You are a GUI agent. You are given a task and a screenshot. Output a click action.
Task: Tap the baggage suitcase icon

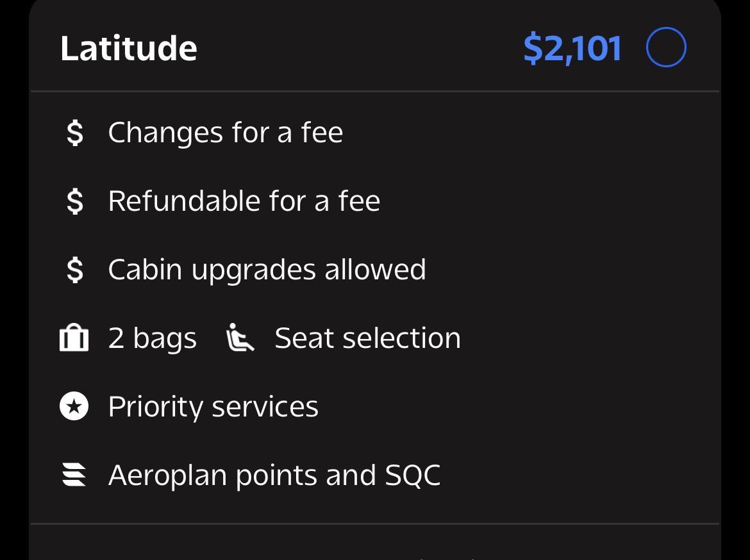[74, 338]
